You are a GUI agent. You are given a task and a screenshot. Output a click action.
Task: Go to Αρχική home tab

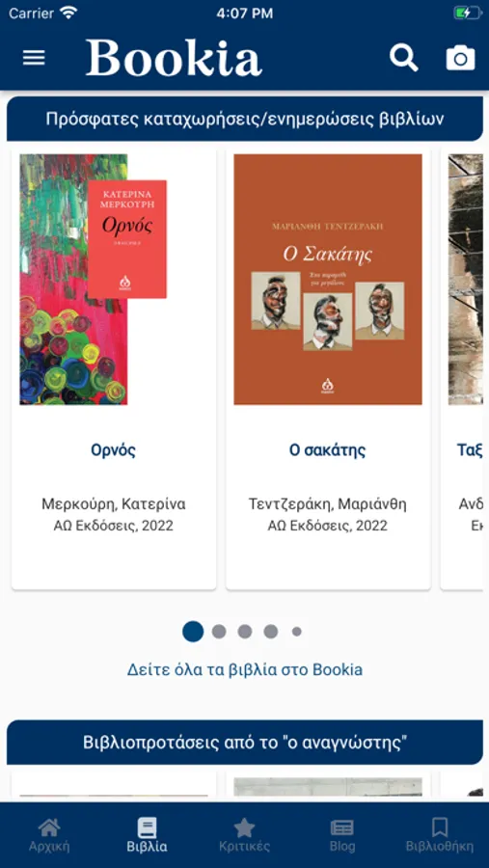click(x=49, y=835)
